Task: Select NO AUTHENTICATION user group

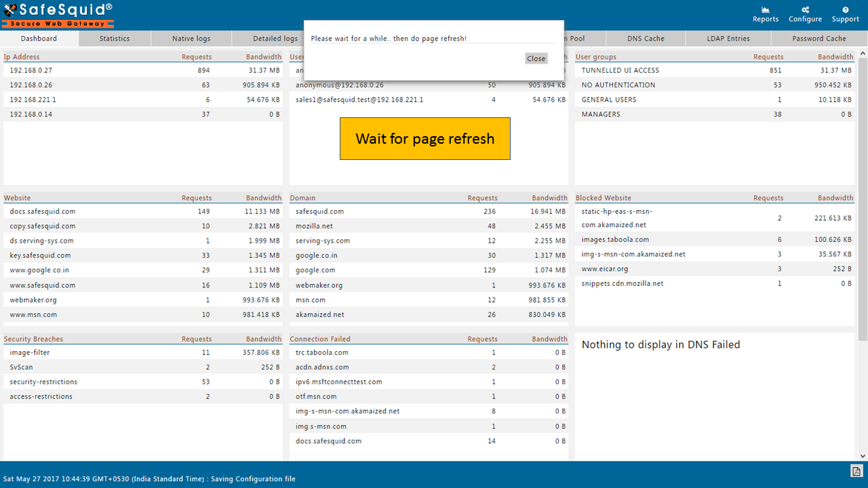Action: pyautogui.click(x=715, y=85)
